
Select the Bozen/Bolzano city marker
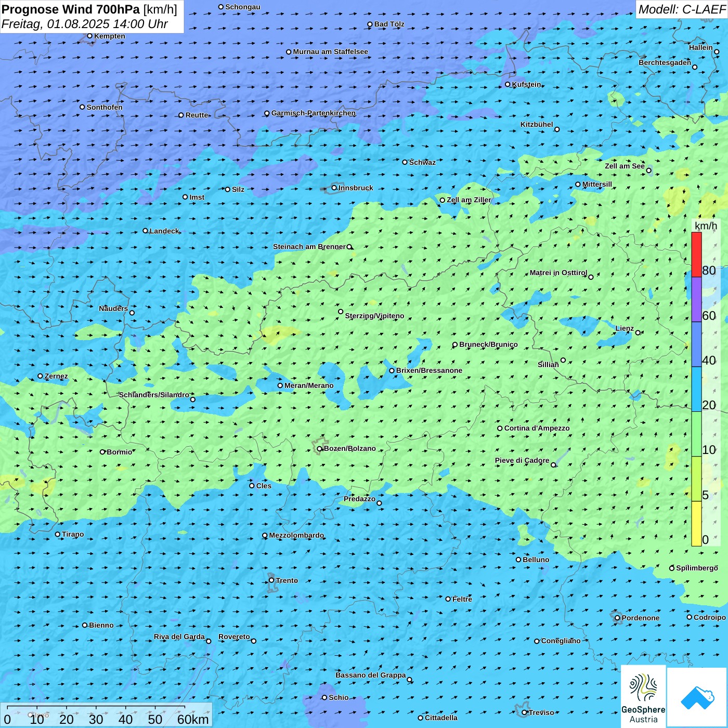tap(320, 449)
